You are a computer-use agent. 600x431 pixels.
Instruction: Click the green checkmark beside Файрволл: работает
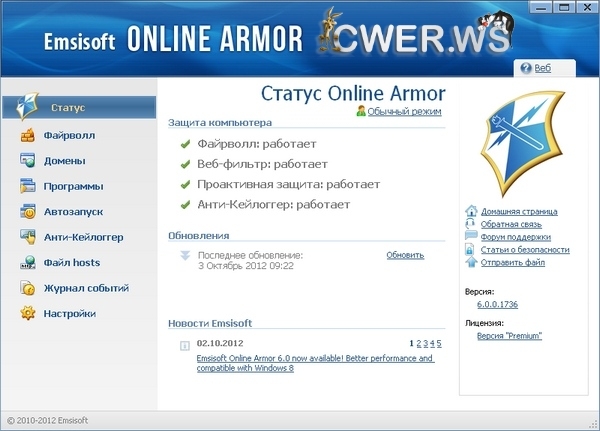185,144
